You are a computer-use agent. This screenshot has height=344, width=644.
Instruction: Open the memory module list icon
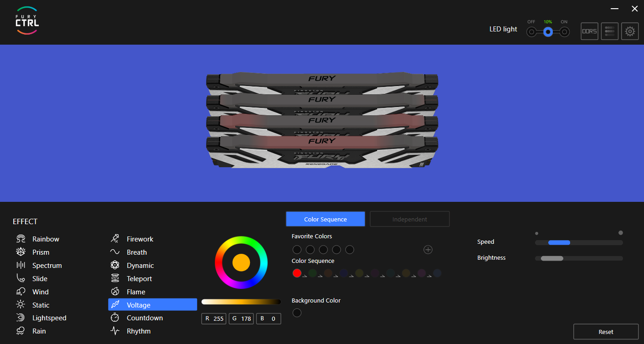point(610,31)
